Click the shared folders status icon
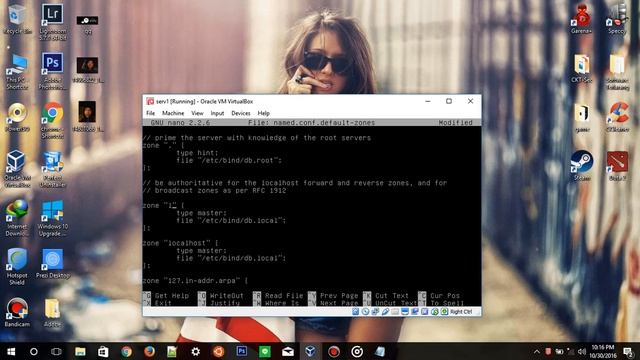Image resolution: width=640 pixels, height=360 pixels. click(395, 311)
